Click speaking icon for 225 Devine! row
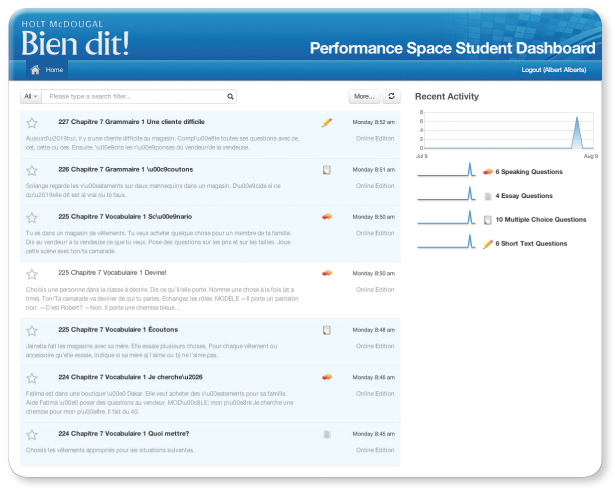615x494 pixels. [327, 273]
